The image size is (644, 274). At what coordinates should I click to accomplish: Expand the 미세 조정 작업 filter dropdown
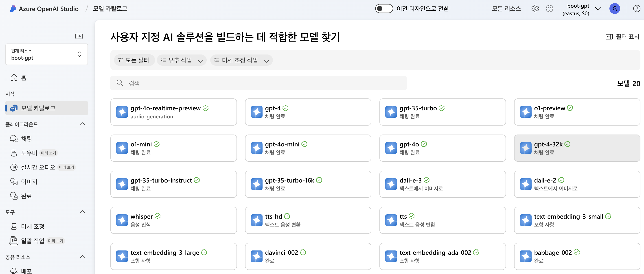click(241, 60)
